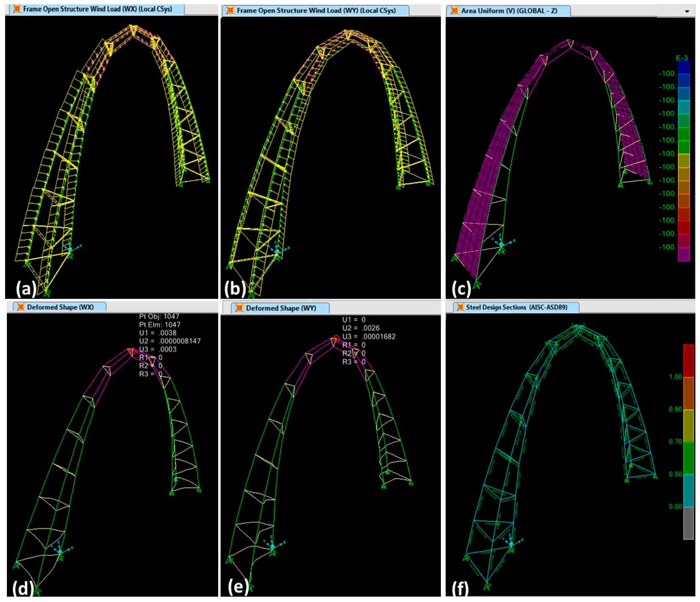The height and width of the screenshot is (602, 700).
Task: Click the icon on the Deformed Shape (WY) tab
Action: [240, 308]
